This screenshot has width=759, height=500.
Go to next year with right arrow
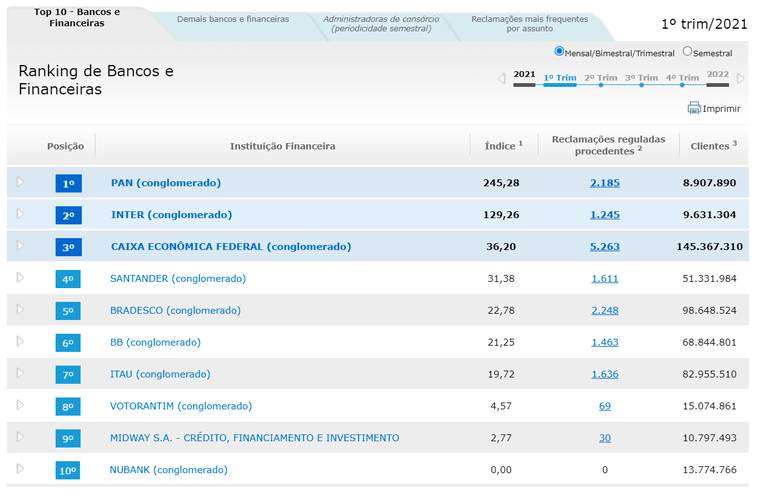click(x=740, y=78)
